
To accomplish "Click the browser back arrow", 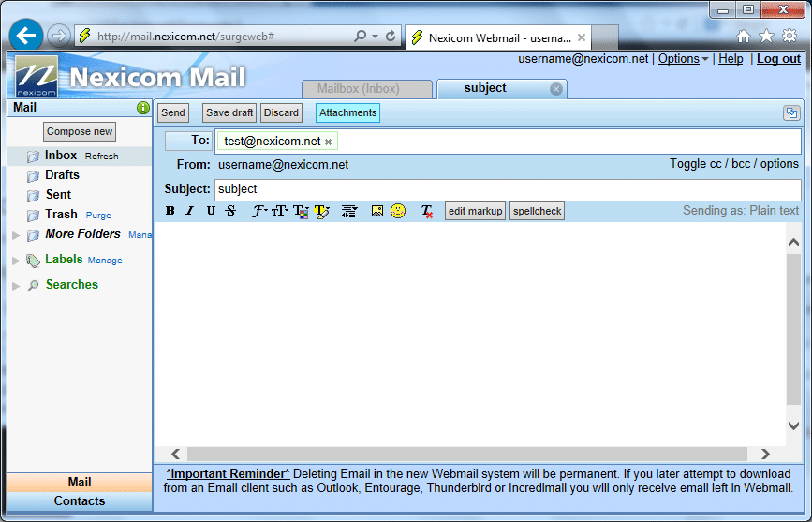I will point(26,36).
